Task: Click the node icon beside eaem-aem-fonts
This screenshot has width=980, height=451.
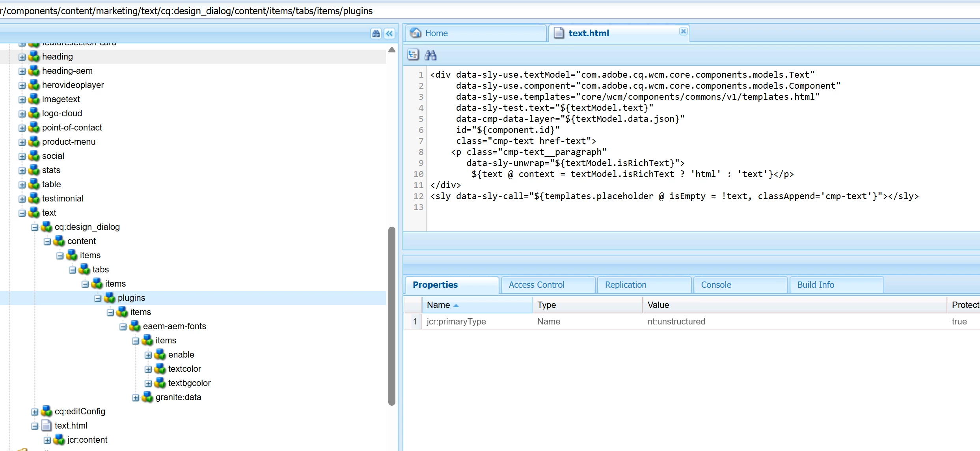Action: (x=135, y=326)
